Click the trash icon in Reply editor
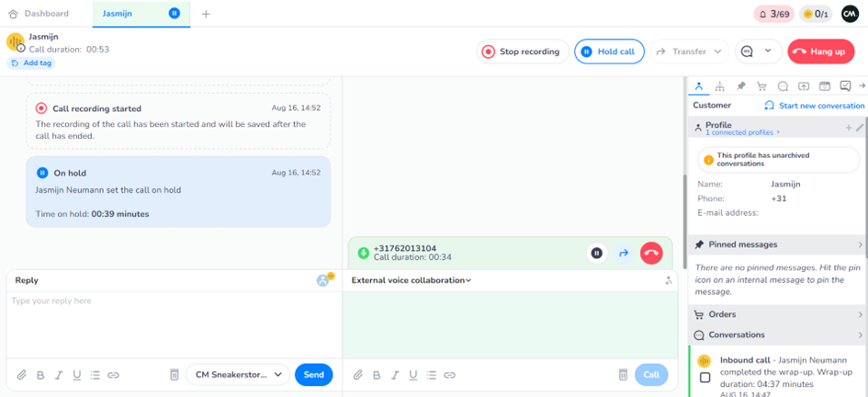 (x=174, y=375)
